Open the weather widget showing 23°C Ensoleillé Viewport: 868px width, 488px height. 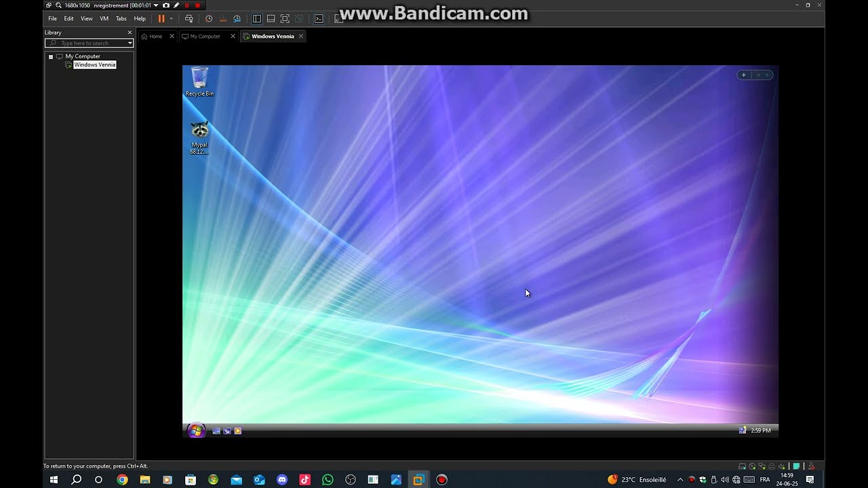pyautogui.click(x=637, y=480)
